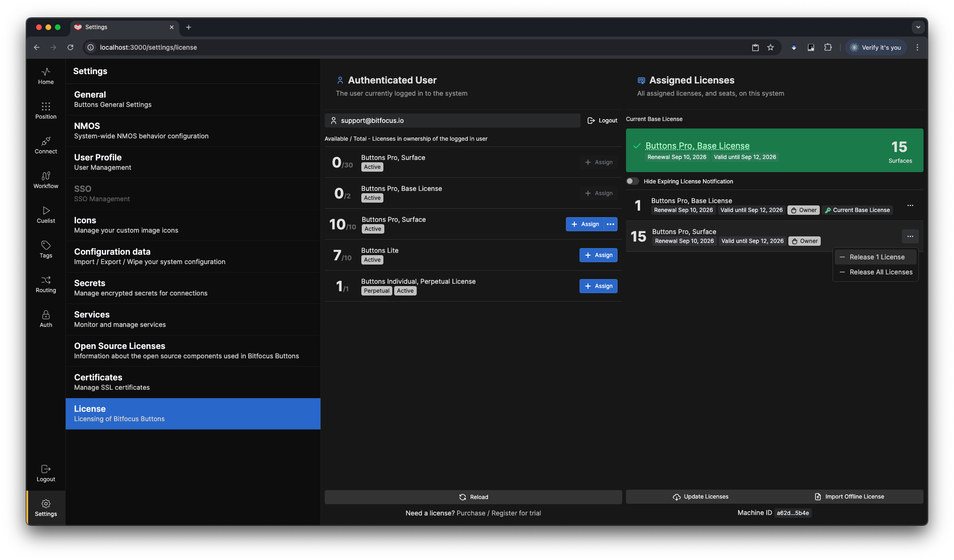Click Import Offline License
The width and height of the screenshot is (954, 560).
pos(849,497)
